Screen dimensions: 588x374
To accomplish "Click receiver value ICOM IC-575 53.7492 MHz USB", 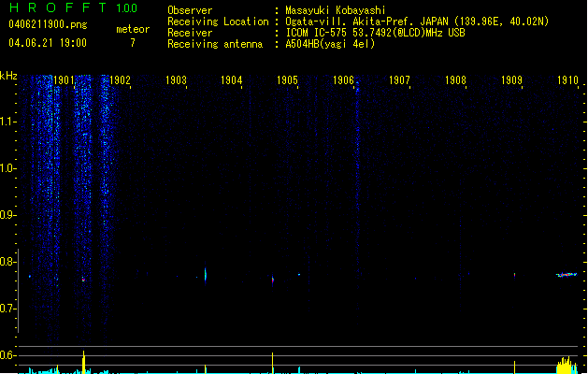I will coord(376,33).
